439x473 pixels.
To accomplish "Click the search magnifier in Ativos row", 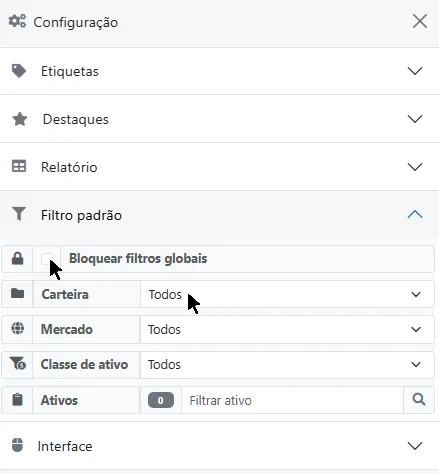I will coord(419,399).
